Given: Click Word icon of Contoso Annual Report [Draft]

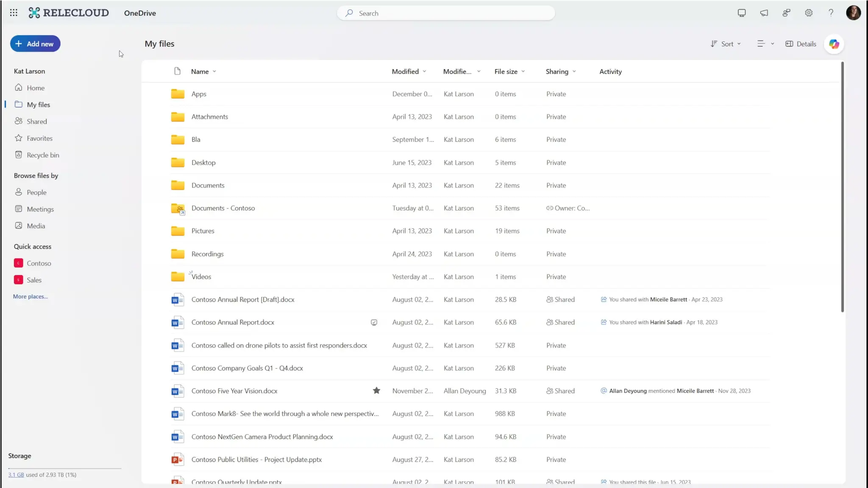Looking at the screenshot, I should tap(177, 299).
